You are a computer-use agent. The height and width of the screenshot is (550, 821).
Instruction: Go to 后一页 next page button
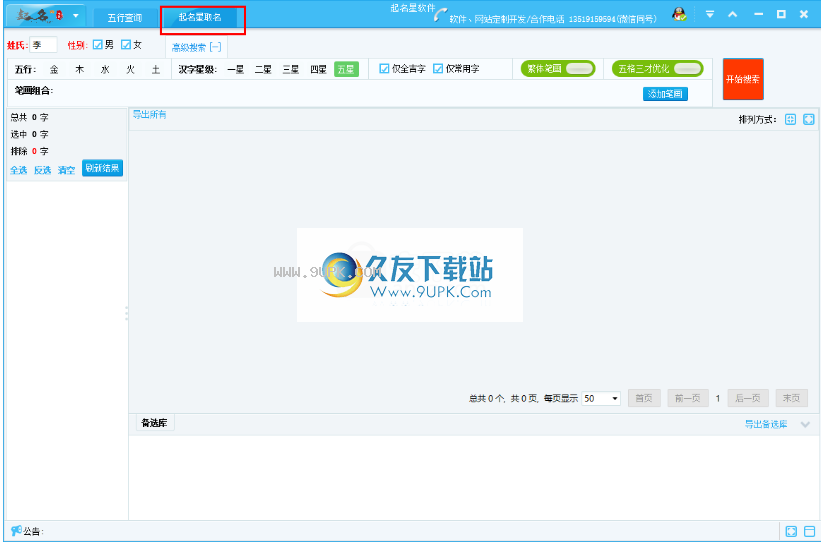pos(748,398)
